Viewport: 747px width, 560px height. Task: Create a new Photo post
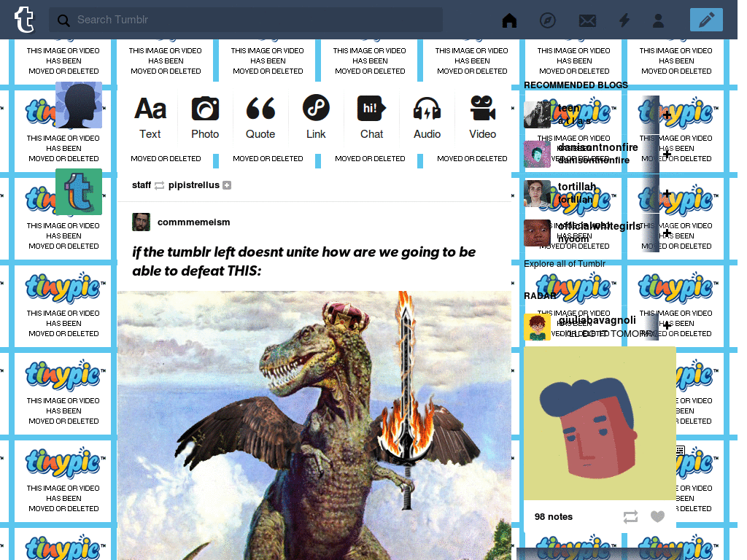click(x=205, y=117)
